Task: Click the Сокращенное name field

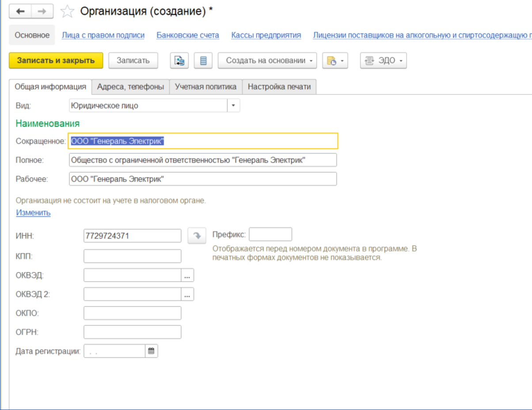Action: coord(203,141)
